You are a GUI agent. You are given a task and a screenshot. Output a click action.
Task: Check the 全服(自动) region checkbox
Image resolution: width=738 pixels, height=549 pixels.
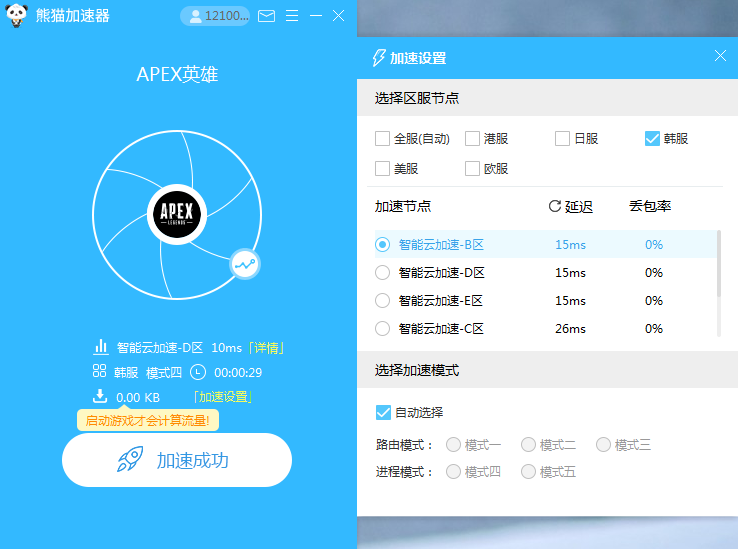(x=382, y=139)
